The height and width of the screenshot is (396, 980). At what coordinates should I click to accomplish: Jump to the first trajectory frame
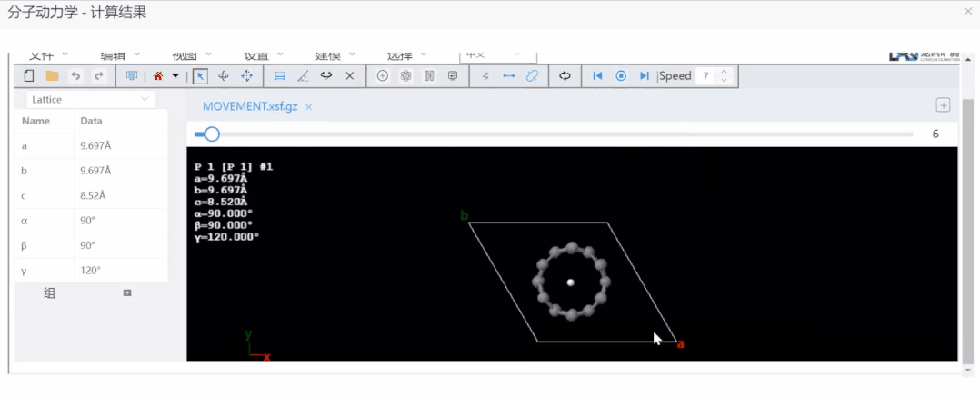pyautogui.click(x=597, y=76)
